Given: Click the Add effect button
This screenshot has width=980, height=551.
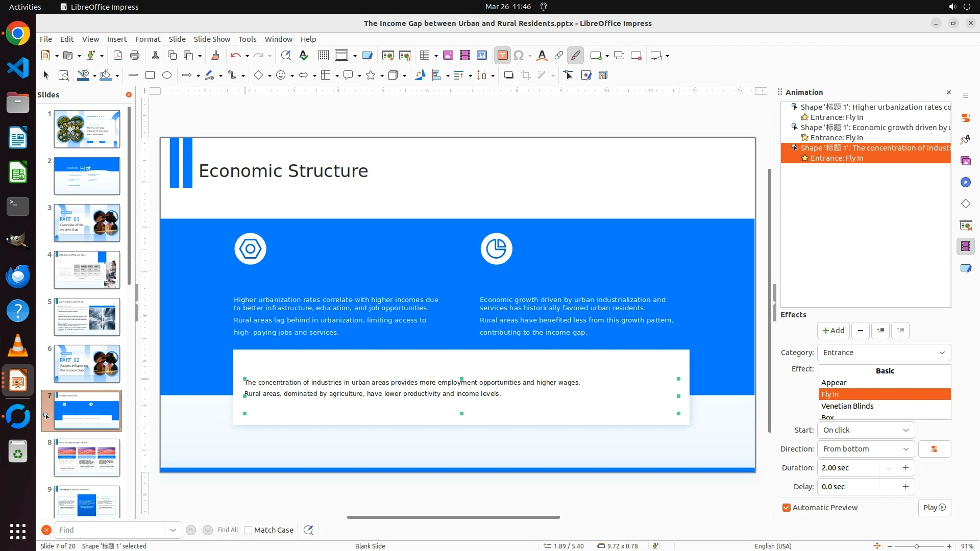Looking at the screenshot, I should click(833, 331).
